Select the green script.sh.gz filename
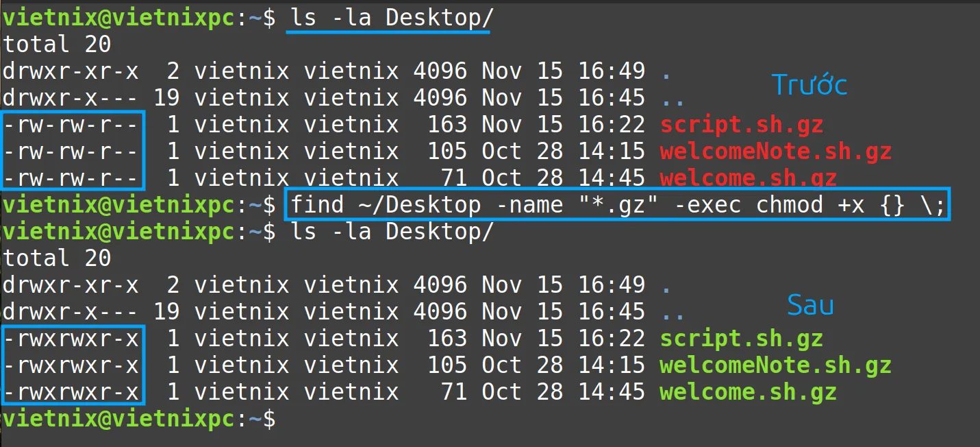Image resolution: width=980 pixels, height=447 pixels. tap(741, 339)
